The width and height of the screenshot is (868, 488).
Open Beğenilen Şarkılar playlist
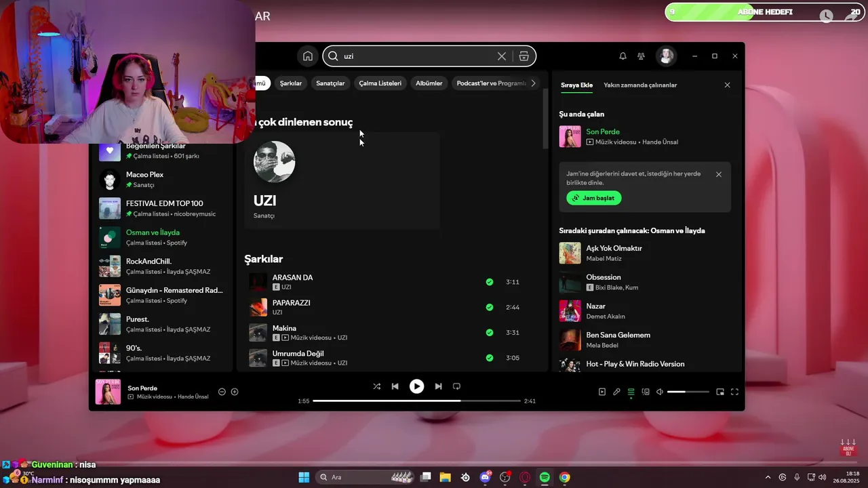coord(163,150)
